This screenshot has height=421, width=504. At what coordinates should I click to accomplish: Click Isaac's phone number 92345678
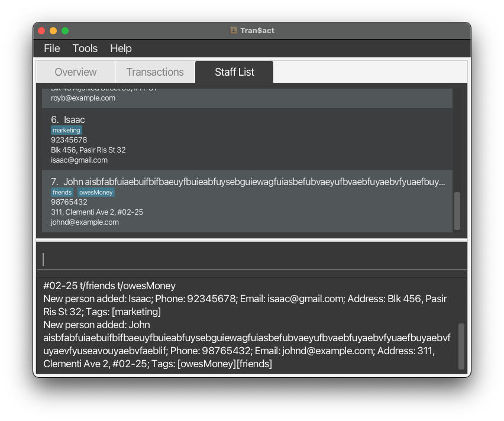click(x=69, y=140)
